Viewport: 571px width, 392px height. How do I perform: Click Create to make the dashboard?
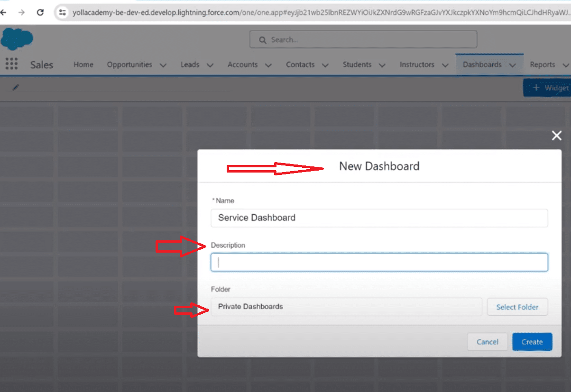pyautogui.click(x=532, y=342)
